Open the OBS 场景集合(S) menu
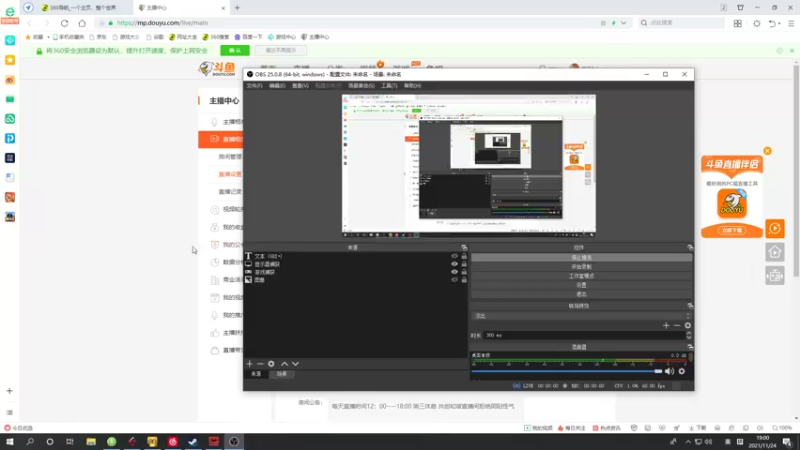800x450 pixels. 361,86
